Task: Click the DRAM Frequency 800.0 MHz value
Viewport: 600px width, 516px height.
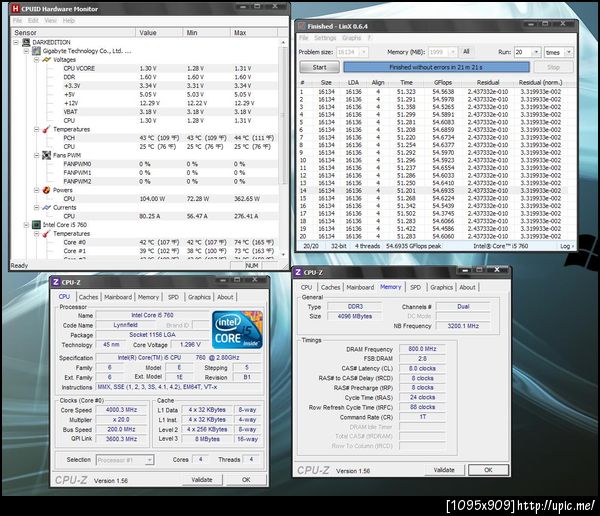Action: click(422, 349)
